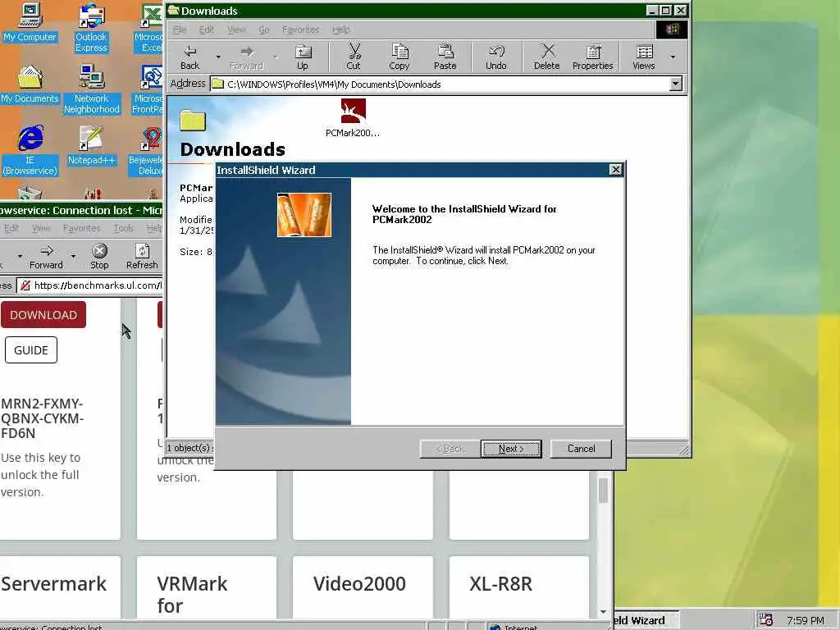Click the GUIDE button on the webpage
840x630 pixels.
point(31,349)
